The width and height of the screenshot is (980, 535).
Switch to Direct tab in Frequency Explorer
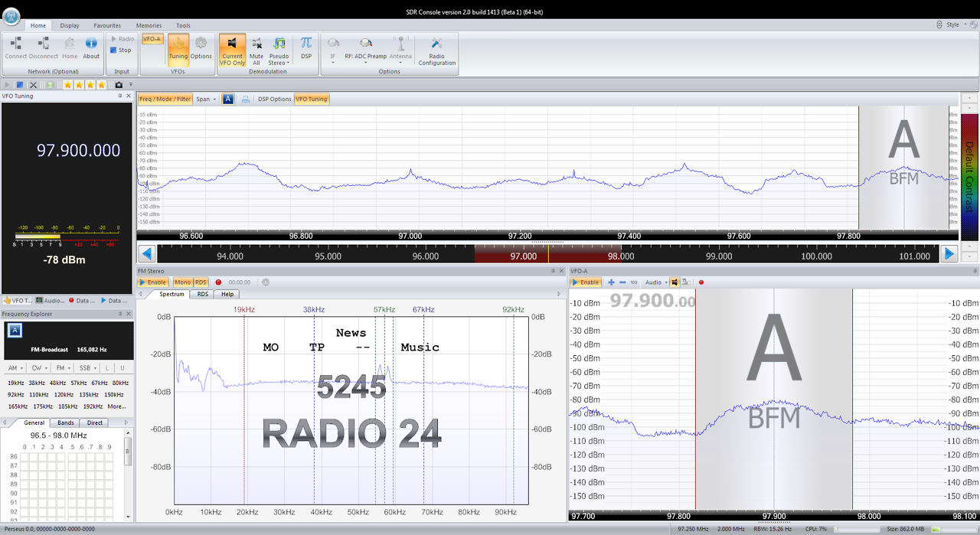[x=95, y=422]
